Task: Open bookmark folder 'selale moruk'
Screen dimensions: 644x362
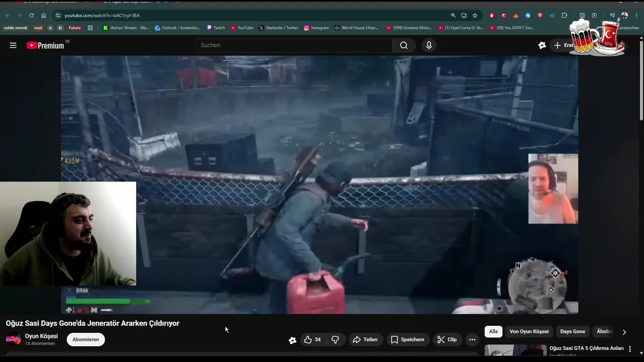Action: point(16,28)
